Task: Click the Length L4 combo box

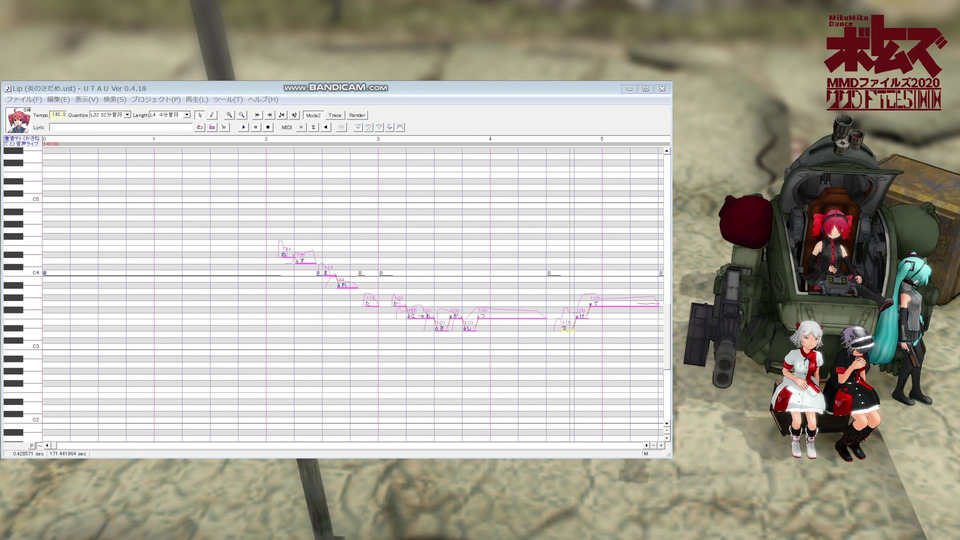Action: click(x=170, y=115)
